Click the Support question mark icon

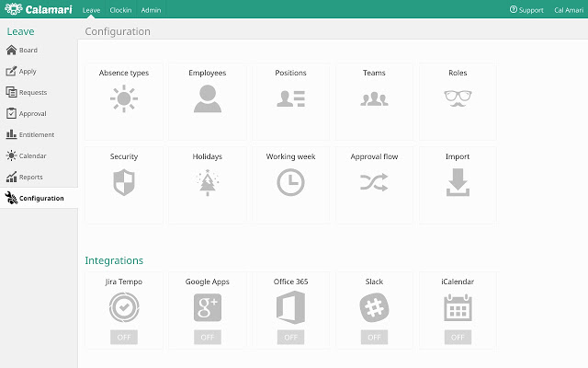pyautogui.click(x=513, y=9)
